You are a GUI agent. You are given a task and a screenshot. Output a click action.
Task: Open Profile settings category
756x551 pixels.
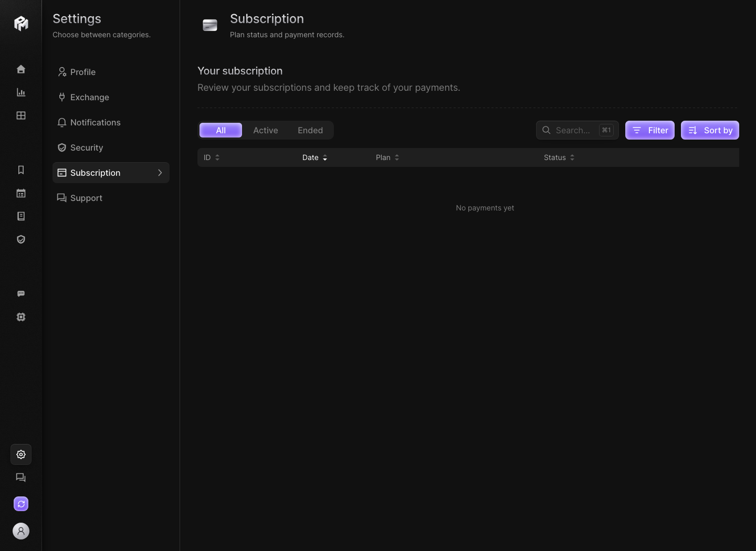click(111, 72)
